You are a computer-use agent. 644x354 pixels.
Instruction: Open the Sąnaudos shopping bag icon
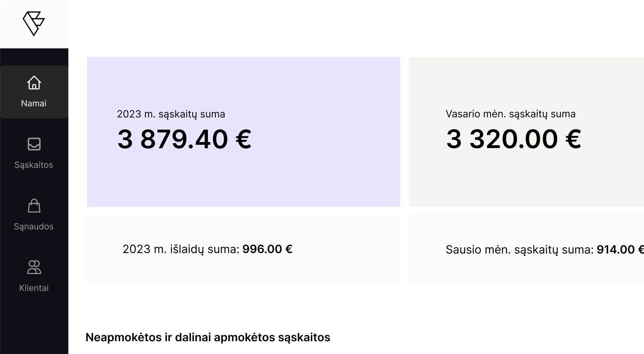coord(34,206)
